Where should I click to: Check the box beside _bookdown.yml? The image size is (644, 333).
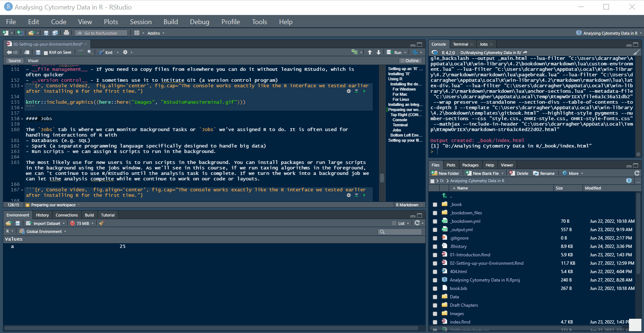[x=435, y=221]
